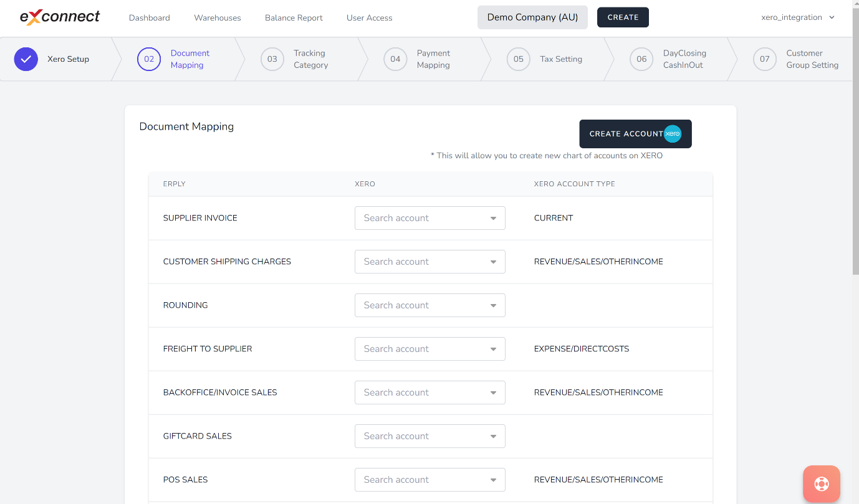Click the Xero logo on Create Account
The width and height of the screenshot is (859, 504).
[x=672, y=133]
